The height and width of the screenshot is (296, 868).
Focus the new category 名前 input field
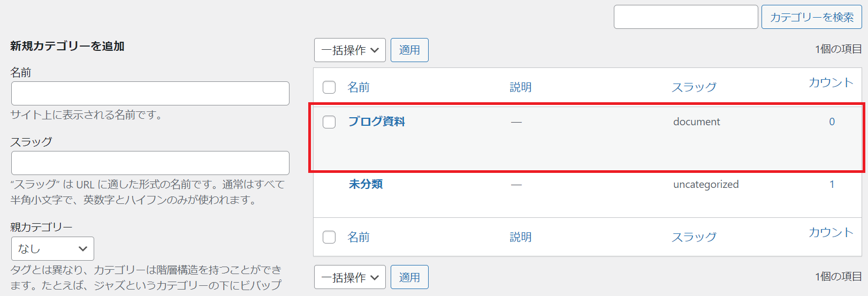coord(150,93)
